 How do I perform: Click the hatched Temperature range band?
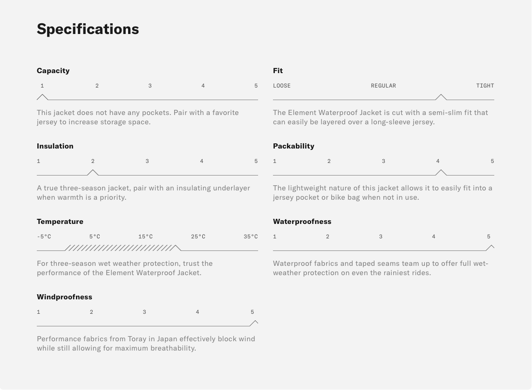point(120,248)
